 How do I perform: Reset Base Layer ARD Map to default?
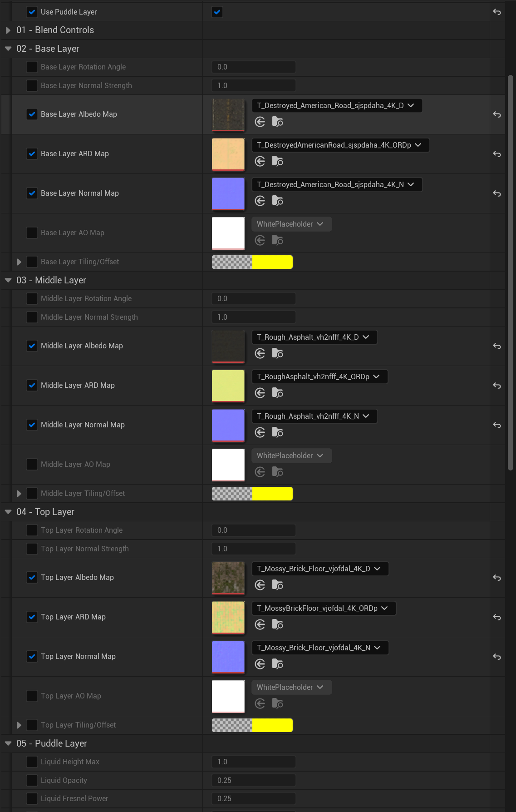tap(497, 154)
